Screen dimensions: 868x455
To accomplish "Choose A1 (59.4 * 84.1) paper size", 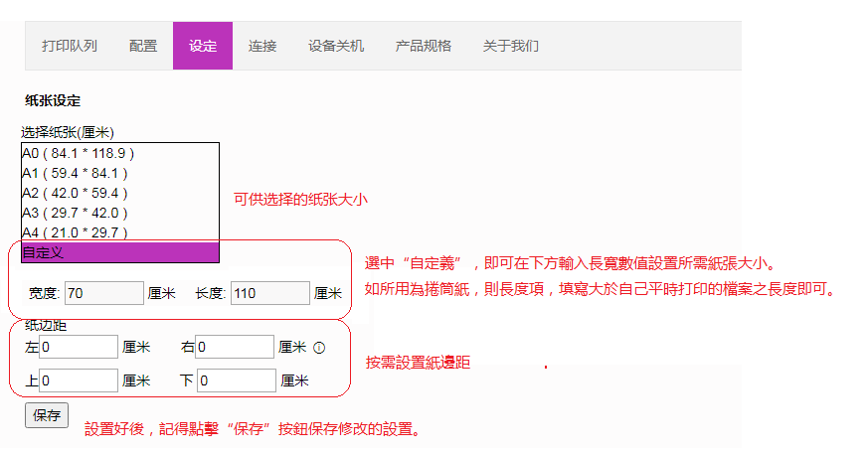I will pos(119,173).
